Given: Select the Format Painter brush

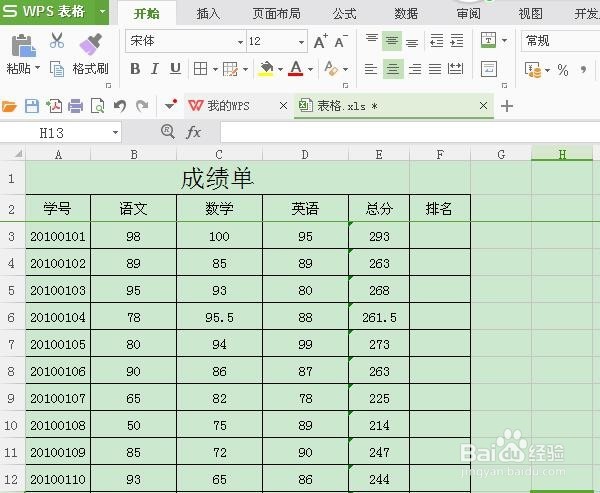Looking at the screenshot, I should click(x=91, y=44).
